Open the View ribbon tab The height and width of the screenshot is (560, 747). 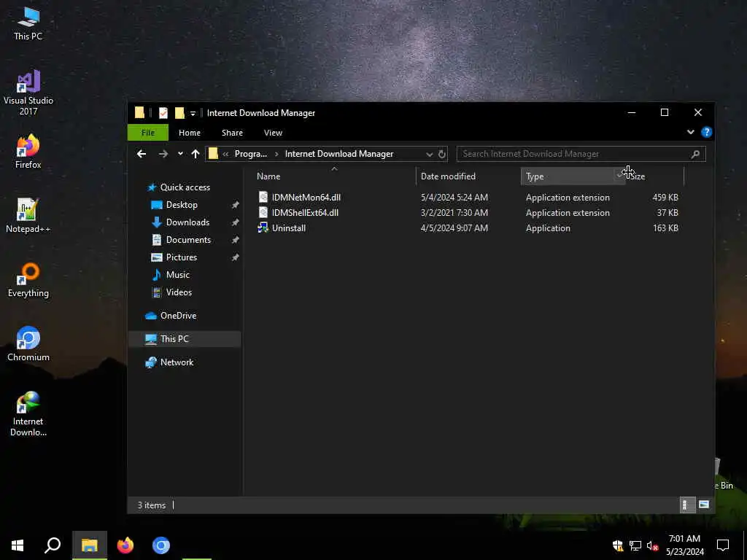[x=273, y=133]
